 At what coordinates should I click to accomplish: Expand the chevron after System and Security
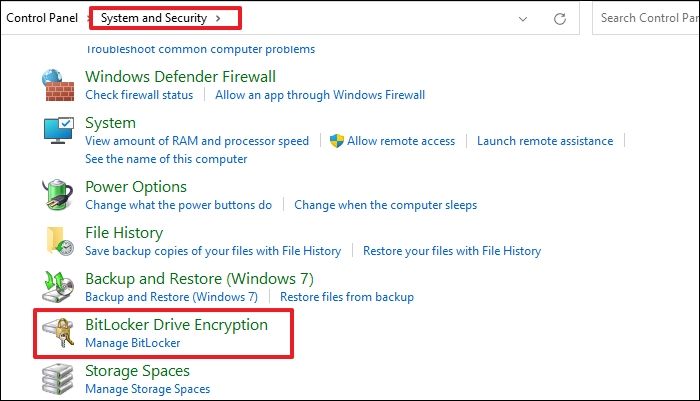click(x=218, y=18)
